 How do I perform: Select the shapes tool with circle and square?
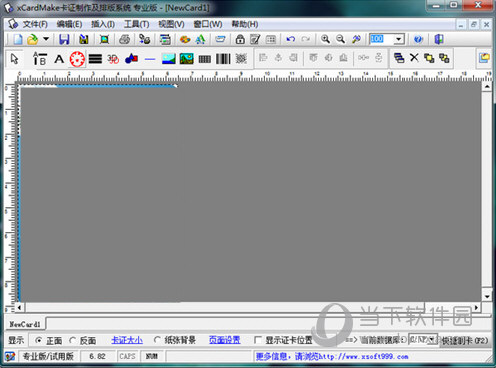coord(131,59)
